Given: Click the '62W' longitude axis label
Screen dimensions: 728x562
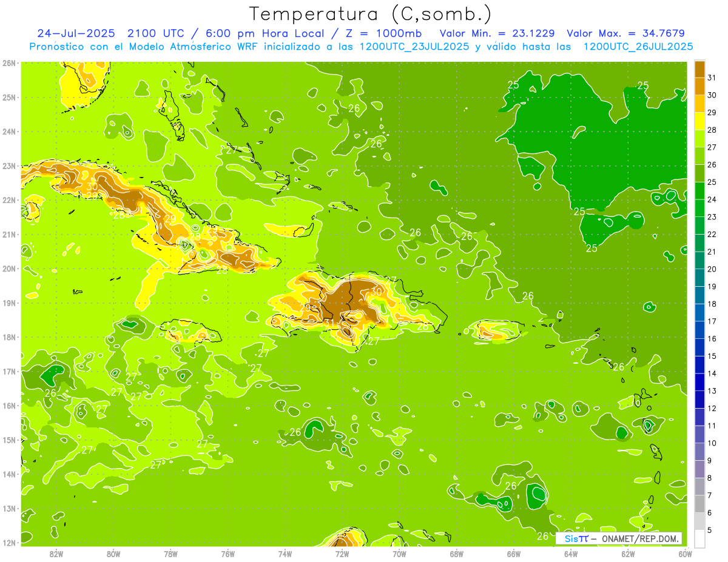Looking at the screenshot, I should tap(629, 554).
